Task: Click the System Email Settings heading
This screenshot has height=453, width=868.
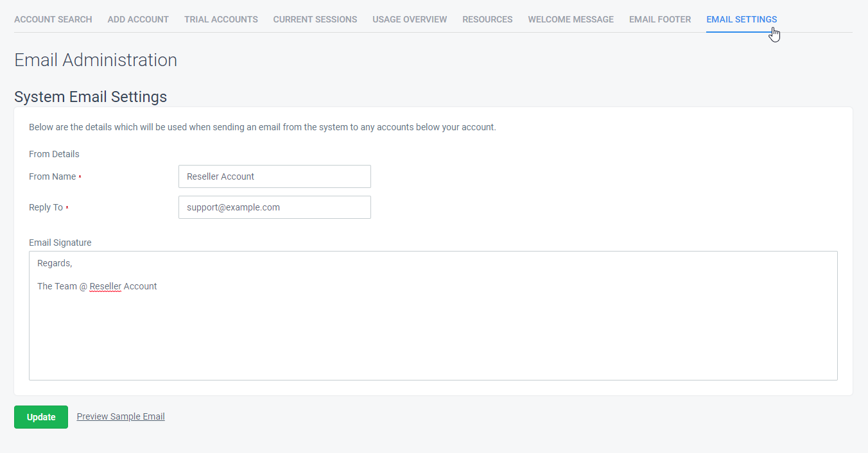Action: tap(91, 97)
